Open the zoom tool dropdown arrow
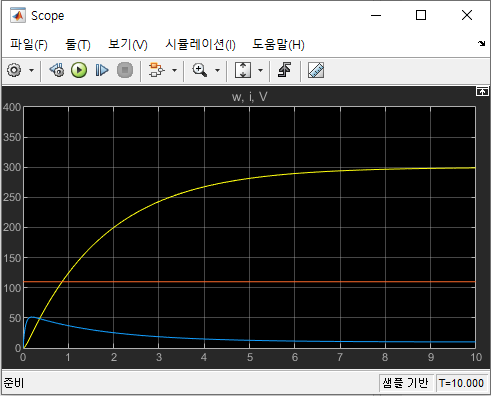 click(x=217, y=70)
